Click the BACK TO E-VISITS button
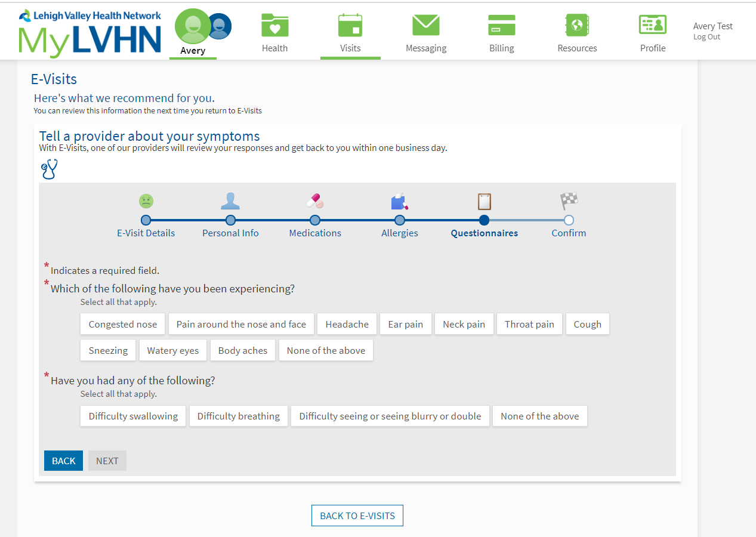Viewport: 756px width, 537px height. coord(357,516)
